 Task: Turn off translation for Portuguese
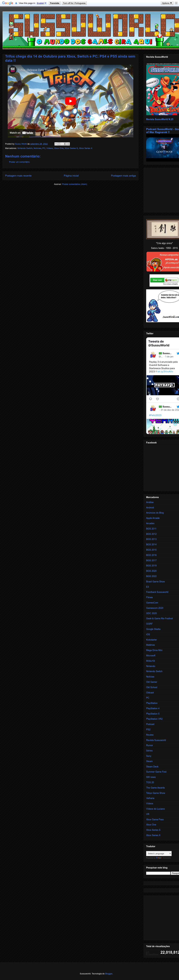pos(74,3)
